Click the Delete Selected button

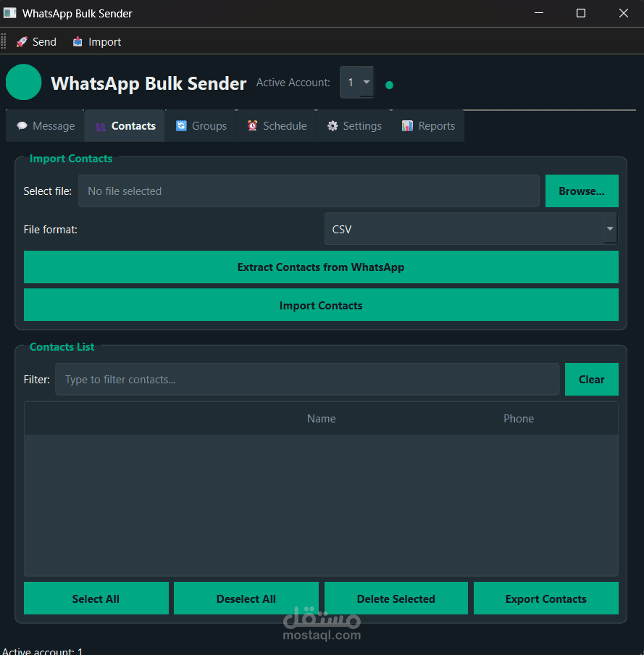396,598
